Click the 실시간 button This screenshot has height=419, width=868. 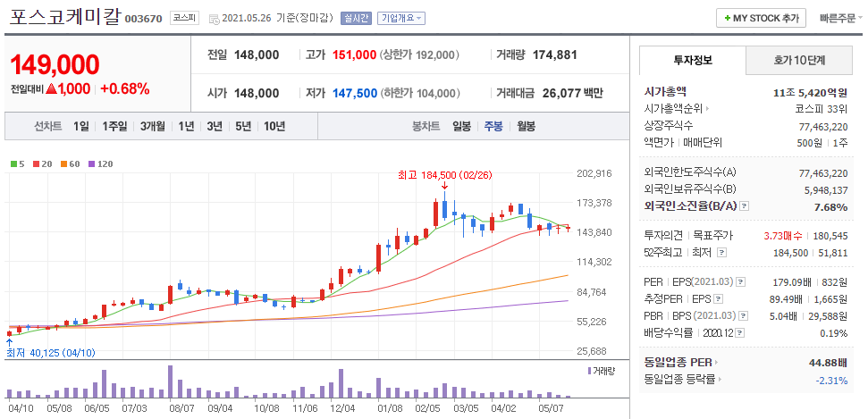[x=356, y=18]
